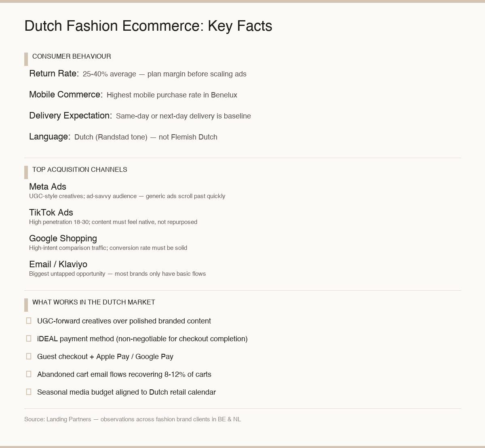The image size is (485, 448).
Task: Select the Mobile Commerce label
Action: (66, 95)
